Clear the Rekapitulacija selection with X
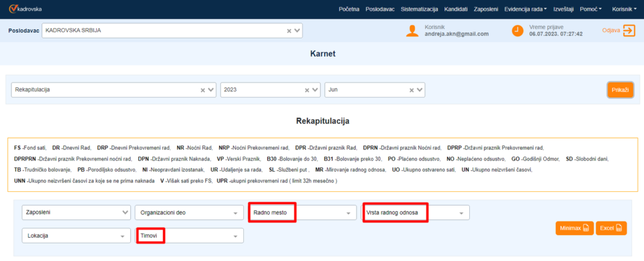 (x=203, y=90)
